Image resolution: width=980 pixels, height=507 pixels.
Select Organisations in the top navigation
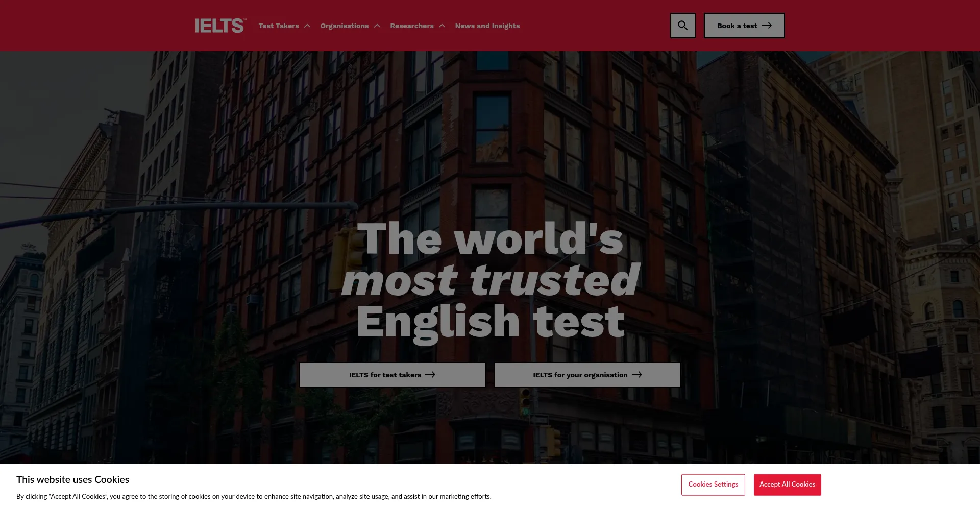click(x=344, y=25)
